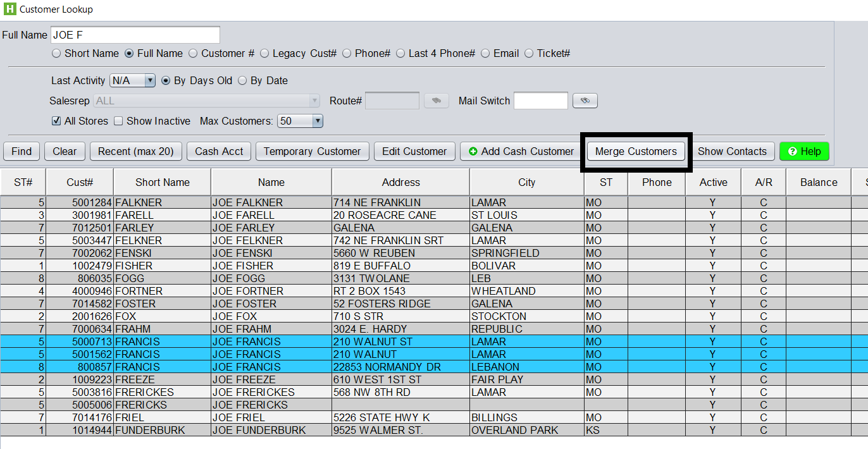Expand the Max Customers dropdown

tap(301, 121)
